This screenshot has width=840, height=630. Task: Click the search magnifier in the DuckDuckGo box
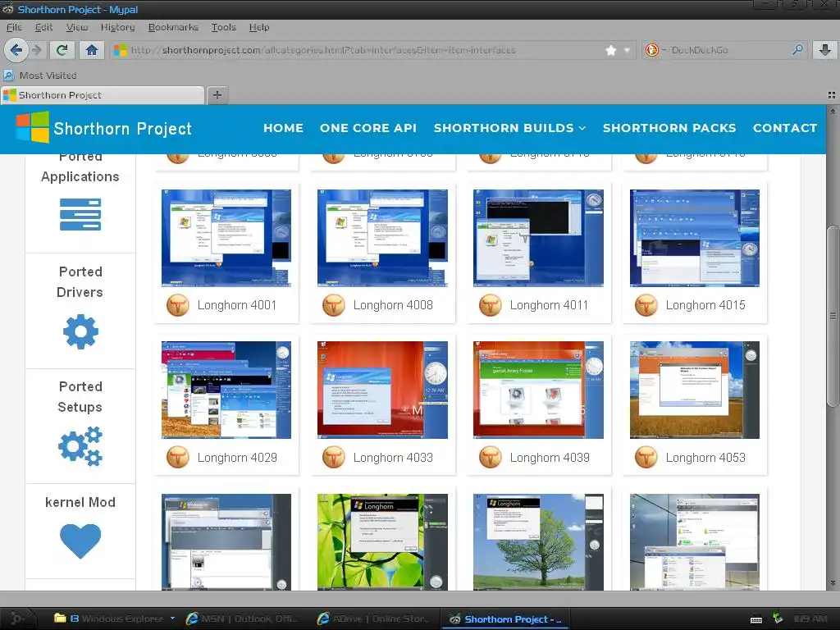click(x=797, y=50)
